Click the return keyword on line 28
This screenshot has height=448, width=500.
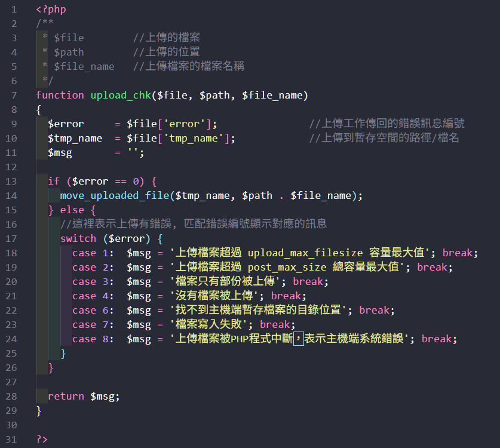[x=66, y=396]
